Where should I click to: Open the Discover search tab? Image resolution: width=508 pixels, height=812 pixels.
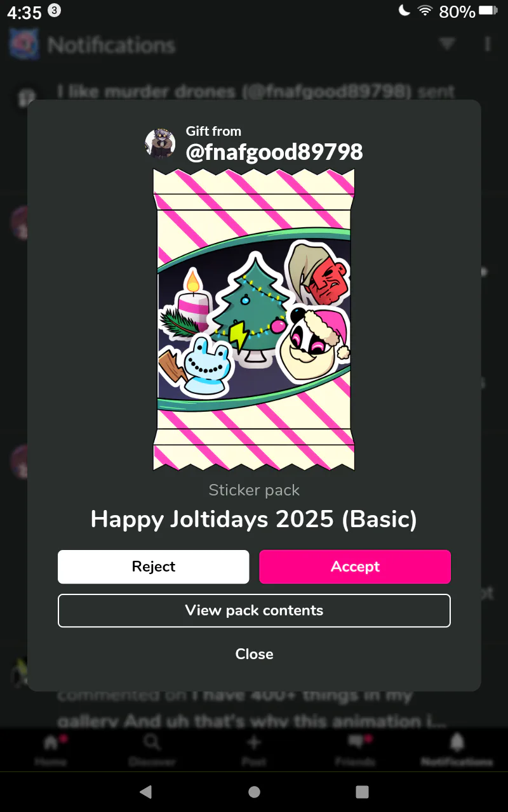[152, 749]
